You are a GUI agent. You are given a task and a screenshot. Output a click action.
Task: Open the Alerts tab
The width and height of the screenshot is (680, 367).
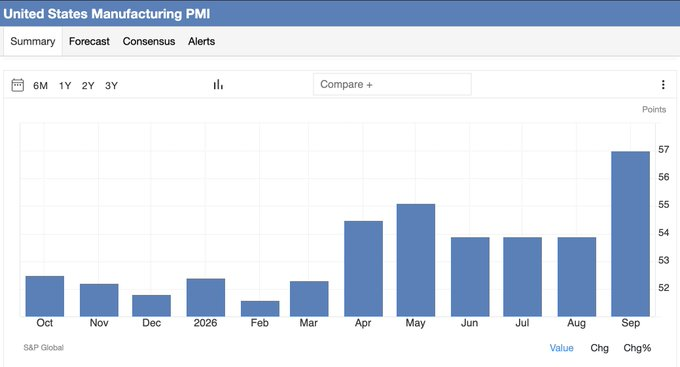pos(201,42)
